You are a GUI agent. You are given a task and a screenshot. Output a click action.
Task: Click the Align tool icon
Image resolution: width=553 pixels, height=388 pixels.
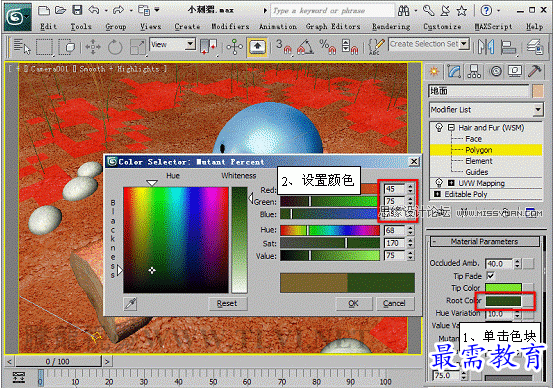[508, 47]
